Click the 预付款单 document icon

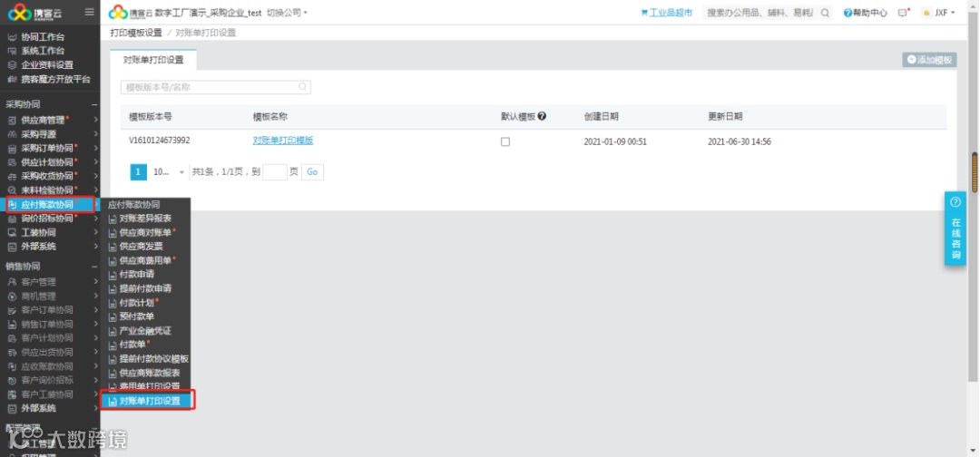pos(113,316)
